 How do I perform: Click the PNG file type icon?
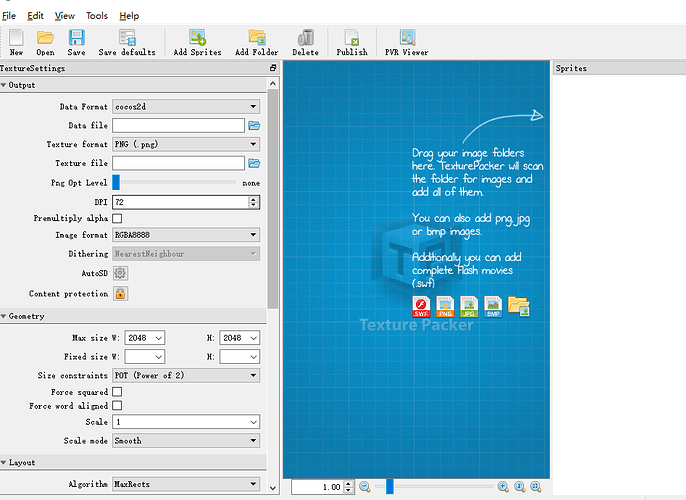pos(445,307)
